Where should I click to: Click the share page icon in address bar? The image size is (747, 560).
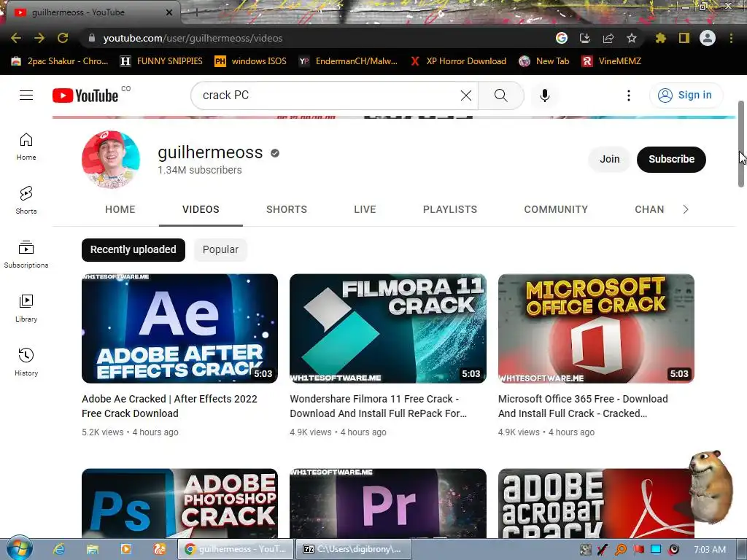(608, 38)
